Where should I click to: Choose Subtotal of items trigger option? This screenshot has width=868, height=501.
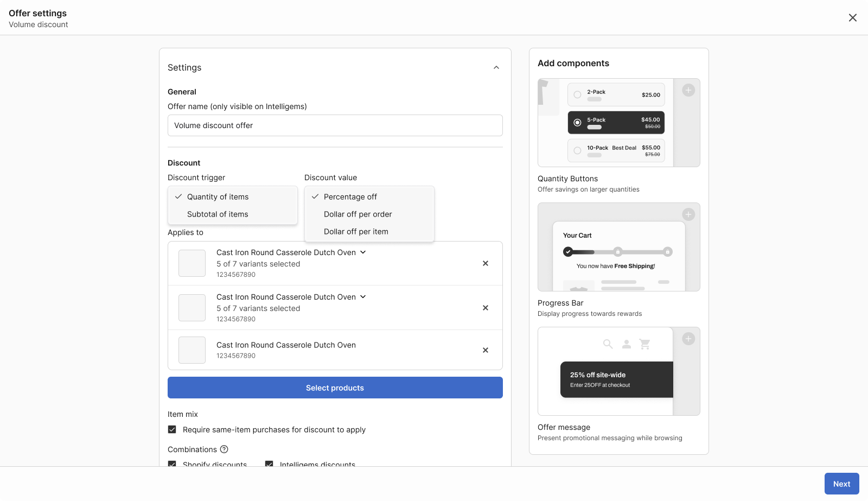[x=218, y=214]
